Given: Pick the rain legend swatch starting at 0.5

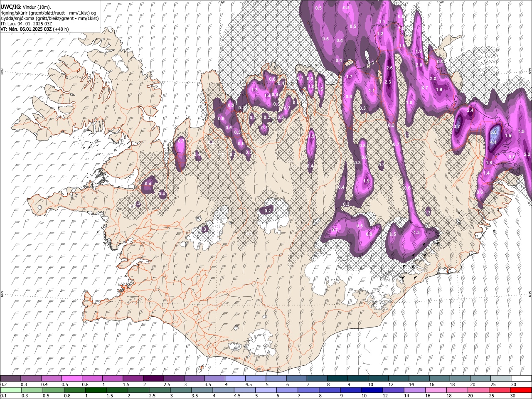Looking at the screenshot, I should [x=53, y=390].
